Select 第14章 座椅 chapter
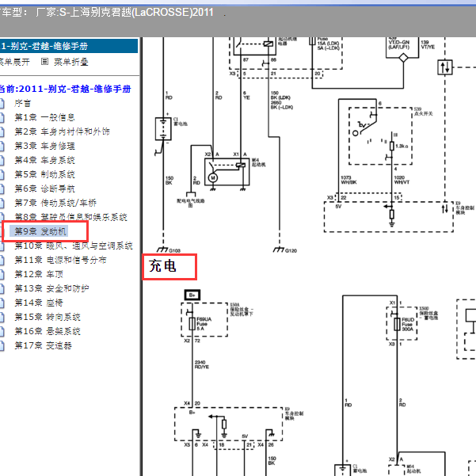Viewport: 476px width, 476px height. click(39, 303)
